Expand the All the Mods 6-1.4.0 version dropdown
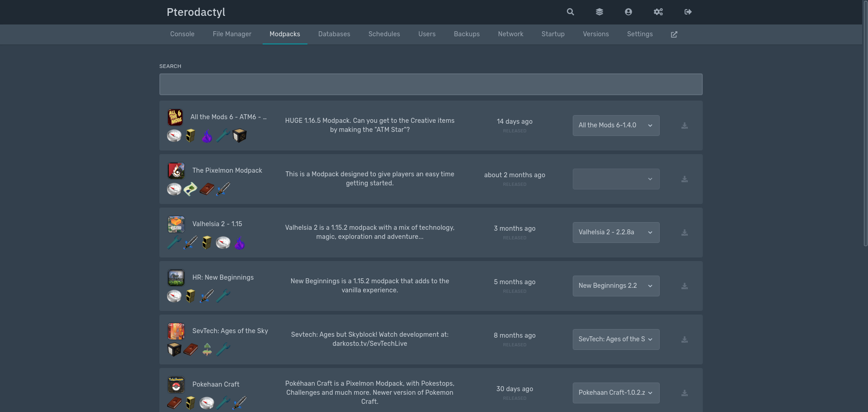This screenshot has width=868, height=412. [615, 126]
